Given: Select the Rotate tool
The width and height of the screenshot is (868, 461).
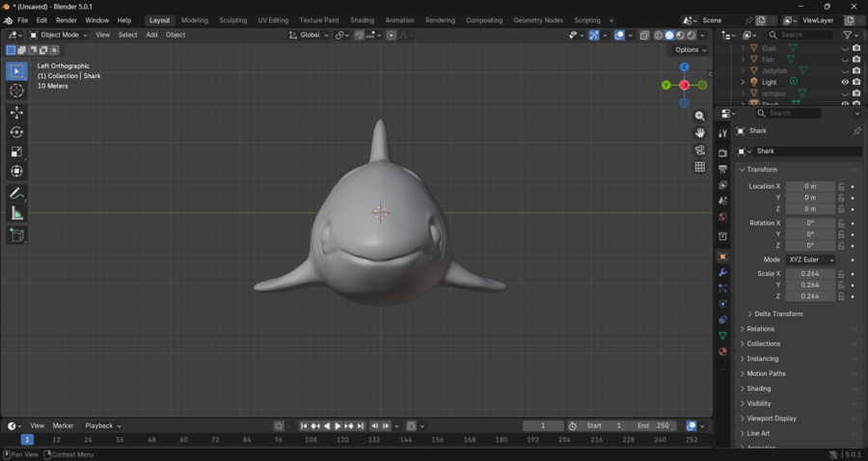Looking at the screenshot, I should pos(16,132).
